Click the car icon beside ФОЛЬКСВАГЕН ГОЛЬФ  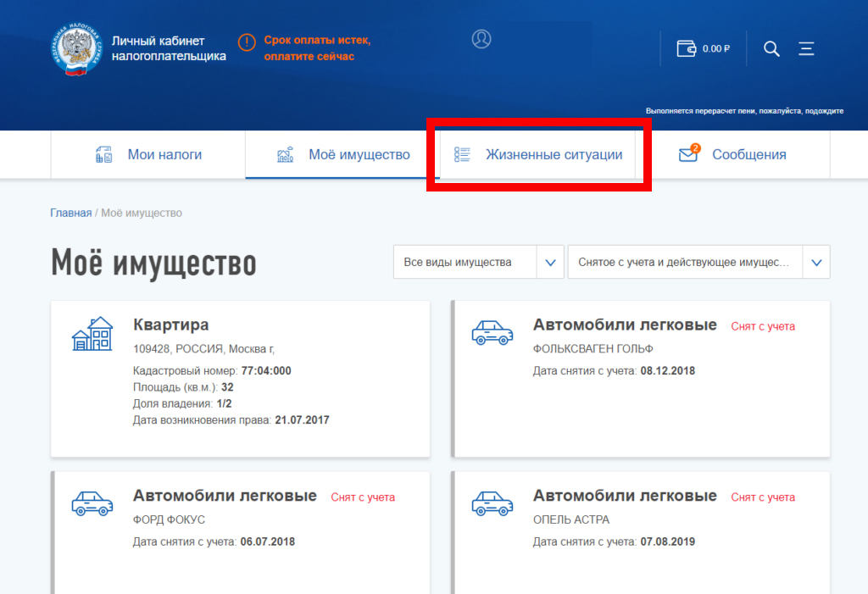click(492, 332)
